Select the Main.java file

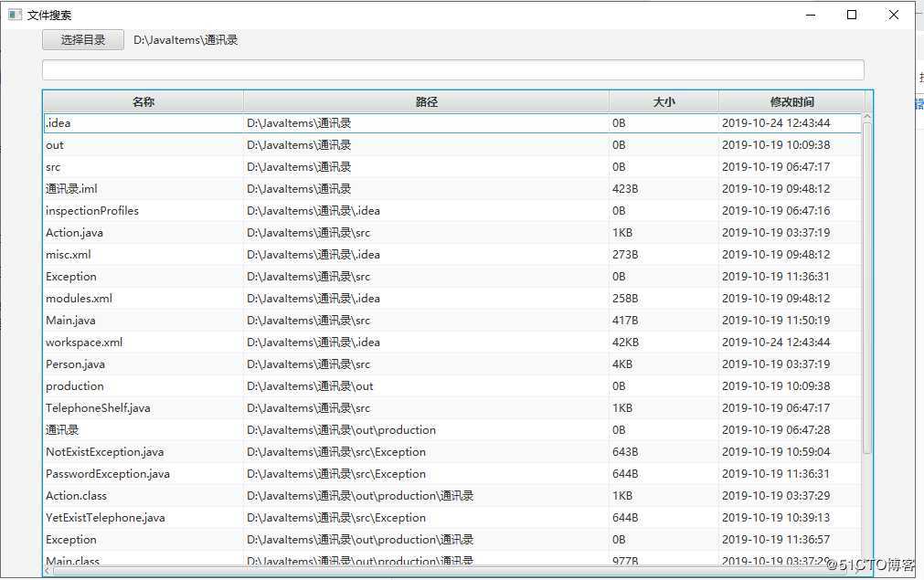(x=70, y=321)
